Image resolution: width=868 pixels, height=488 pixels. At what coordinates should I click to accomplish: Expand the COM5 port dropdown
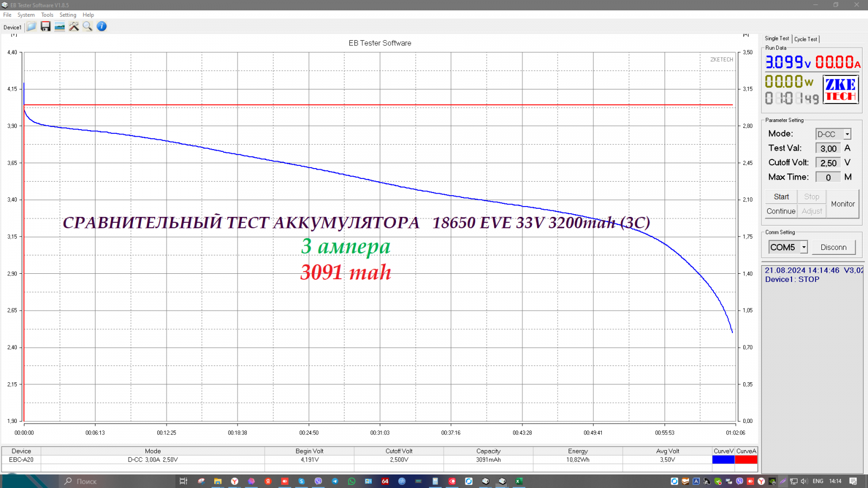coord(803,247)
